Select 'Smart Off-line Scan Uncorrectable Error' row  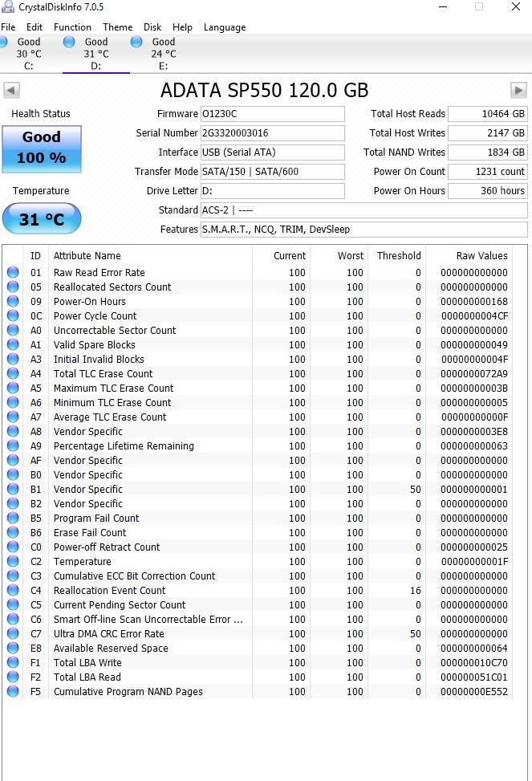(x=258, y=619)
